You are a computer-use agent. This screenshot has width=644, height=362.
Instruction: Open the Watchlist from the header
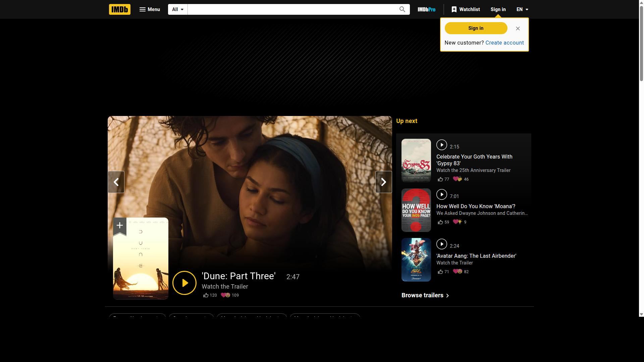coord(466,9)
